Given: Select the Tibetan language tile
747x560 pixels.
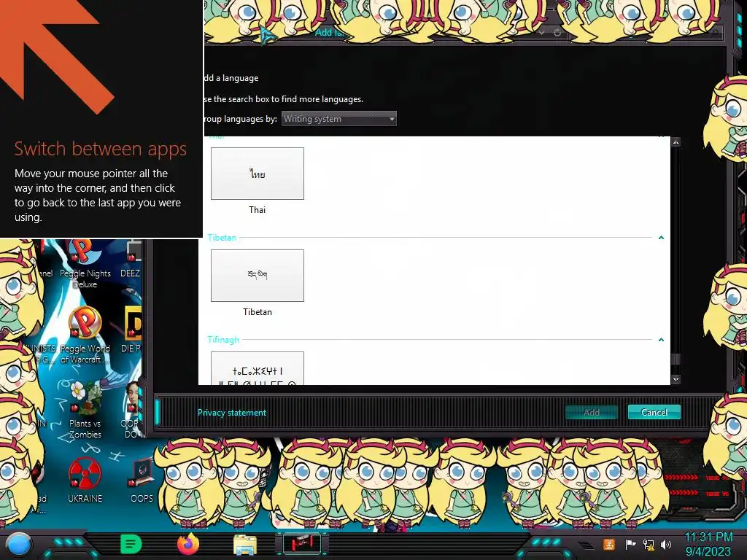Looking at the screenshot, I should 258,275.
